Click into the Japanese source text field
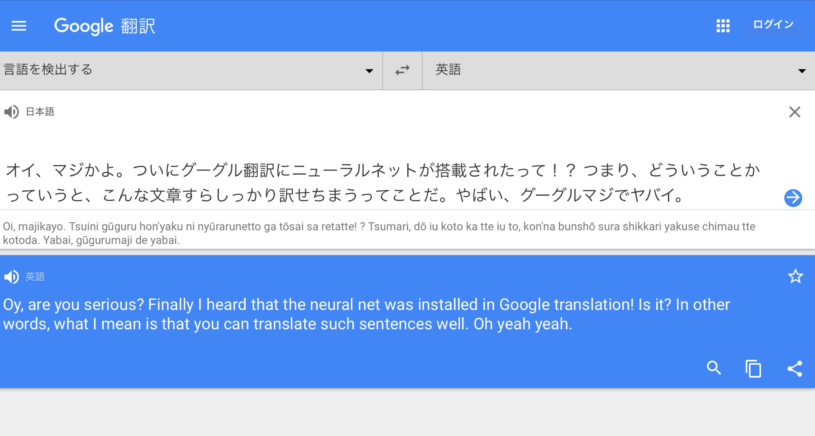815x436 pixels. click(x=383, y=182)
